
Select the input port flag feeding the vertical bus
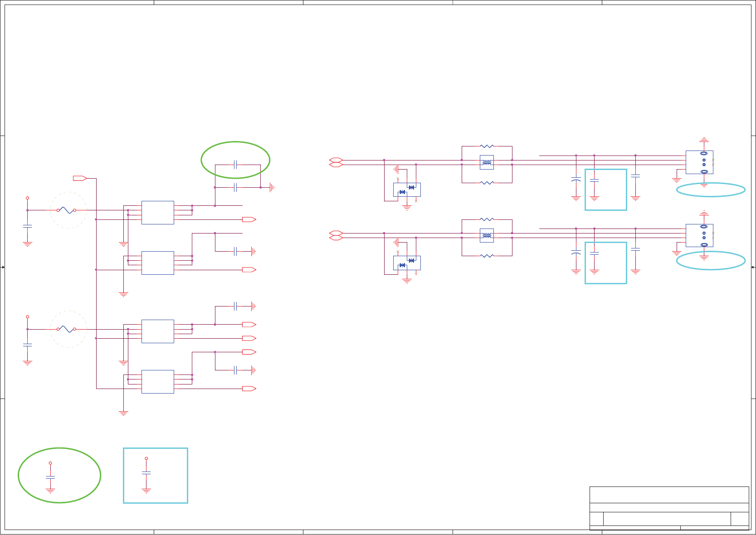click(80, 178)
